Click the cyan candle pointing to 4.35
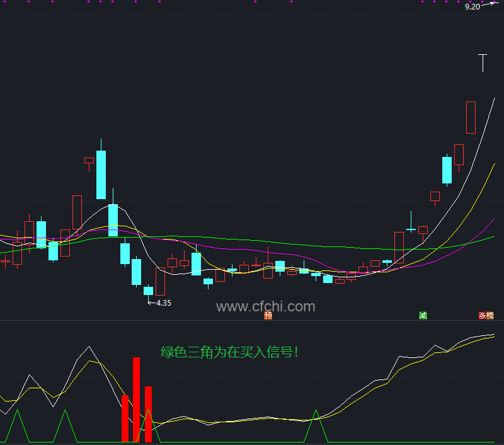The image size is (504, 445). [x=148, y=291]
